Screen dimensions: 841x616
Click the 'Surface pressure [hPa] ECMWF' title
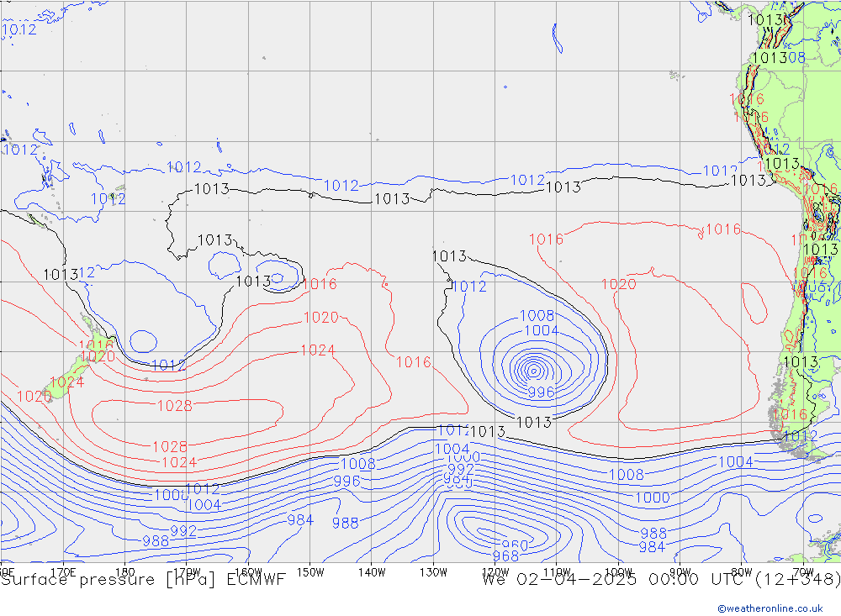pyautogui.click(x=143, y=580)
